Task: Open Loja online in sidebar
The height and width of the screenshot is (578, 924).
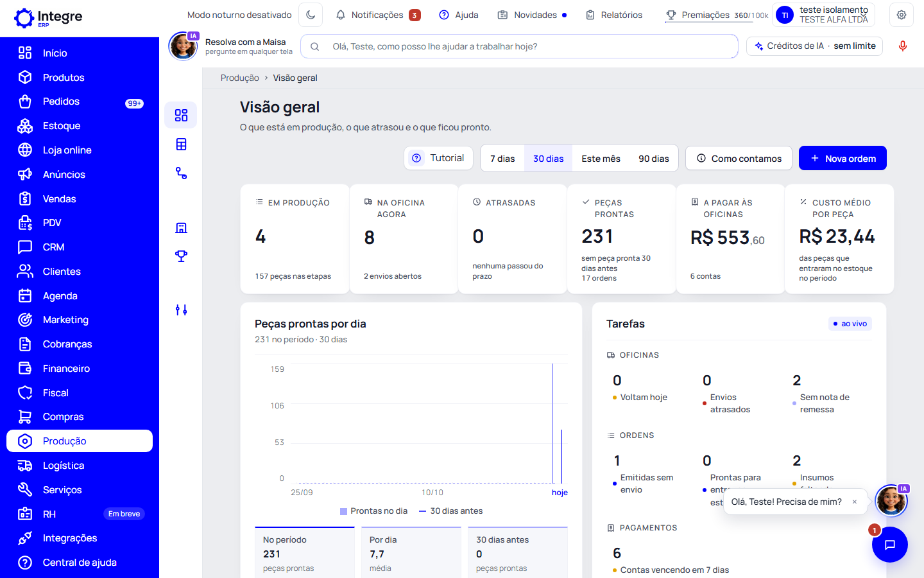Action: [x=80, y=150]
